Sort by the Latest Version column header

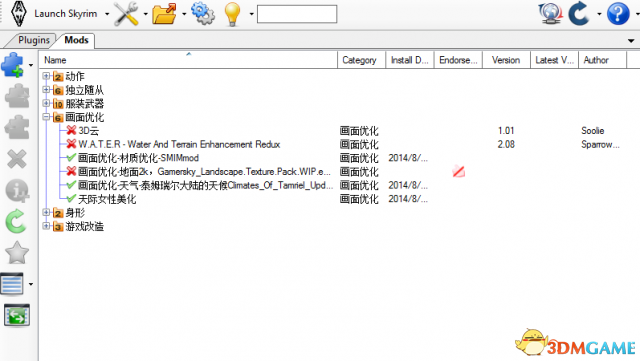click(x=554, y=60)
